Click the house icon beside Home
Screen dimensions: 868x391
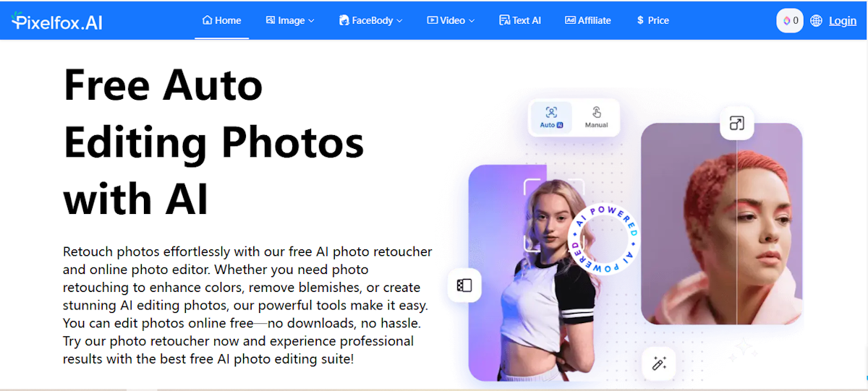[x=208, y=20]
